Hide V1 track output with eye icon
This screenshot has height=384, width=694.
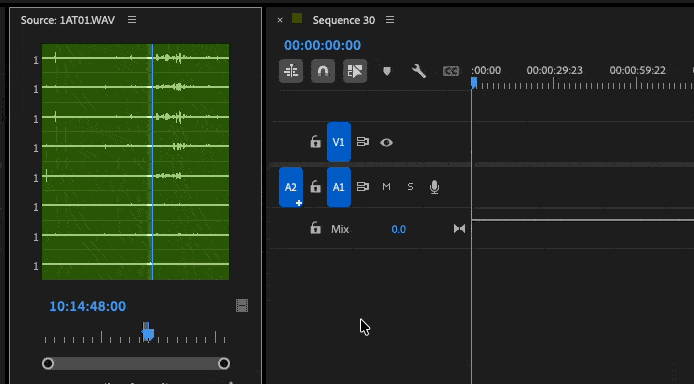tap(386, 142)
